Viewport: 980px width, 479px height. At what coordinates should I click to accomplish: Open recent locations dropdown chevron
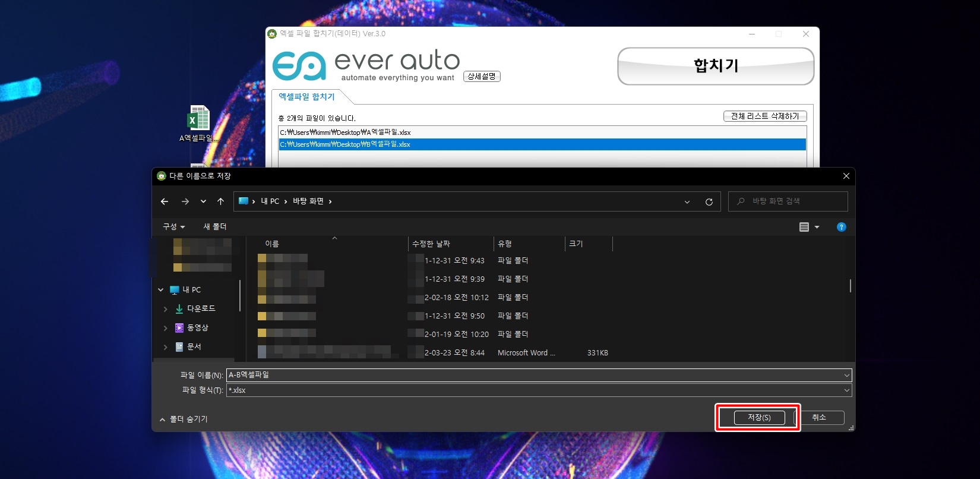pyautogui.click(x=203, y=201)
